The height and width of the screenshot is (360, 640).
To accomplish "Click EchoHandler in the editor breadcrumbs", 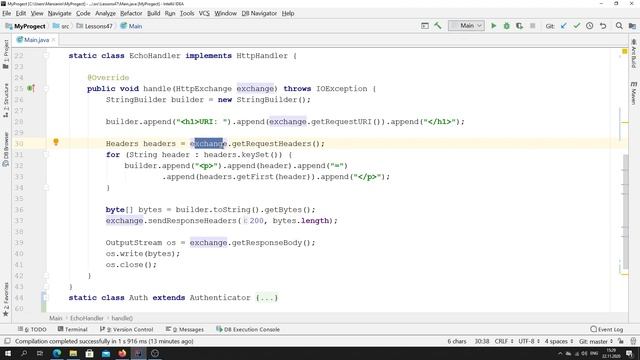I will pos(87,318).
